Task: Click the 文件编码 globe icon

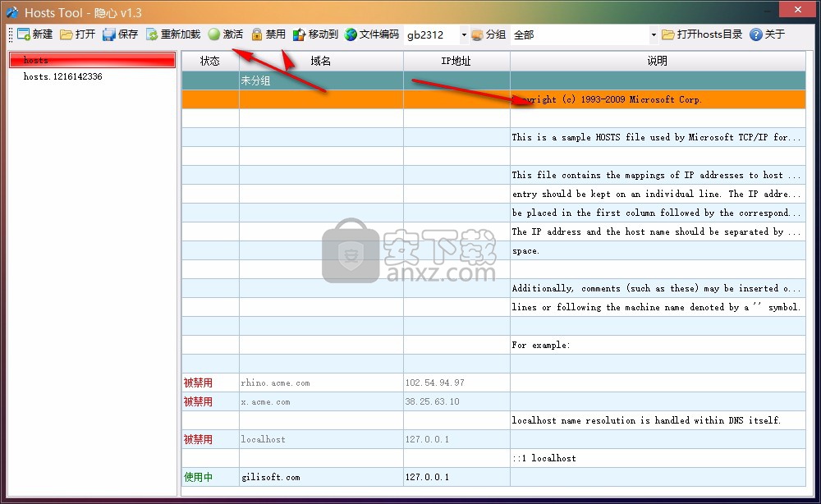Action: point(351,34)
